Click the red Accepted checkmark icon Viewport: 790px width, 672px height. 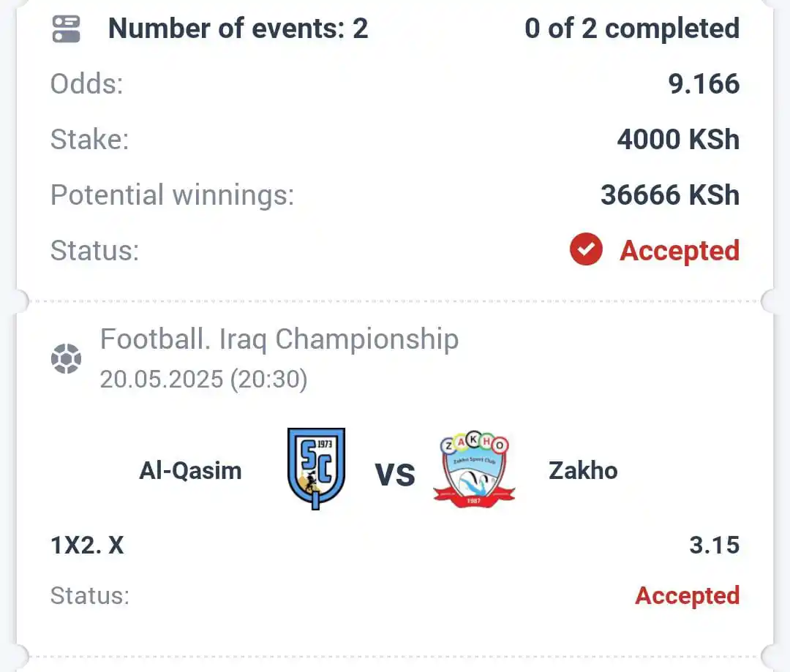[x=586, y=249]
